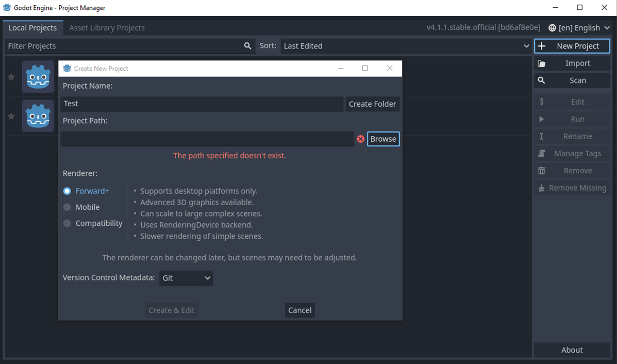Click the Run project button
This screenshot has width=617, height=364.
point(572,119)
